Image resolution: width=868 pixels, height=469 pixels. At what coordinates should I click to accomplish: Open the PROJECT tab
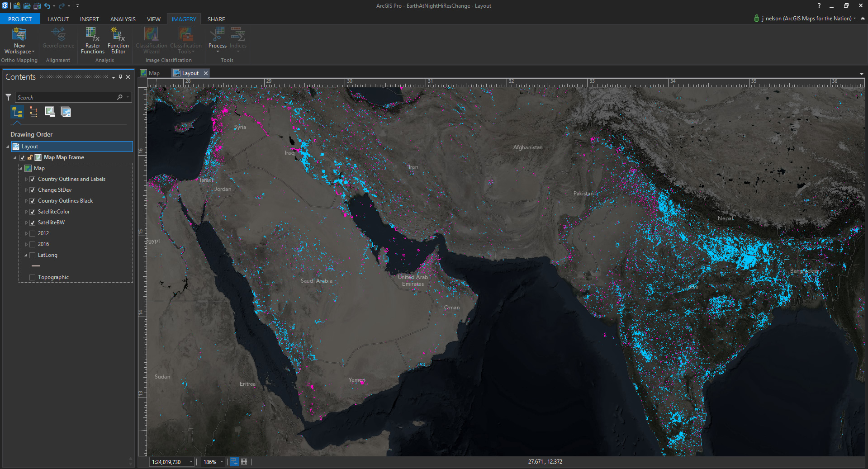tap(20, 19)
